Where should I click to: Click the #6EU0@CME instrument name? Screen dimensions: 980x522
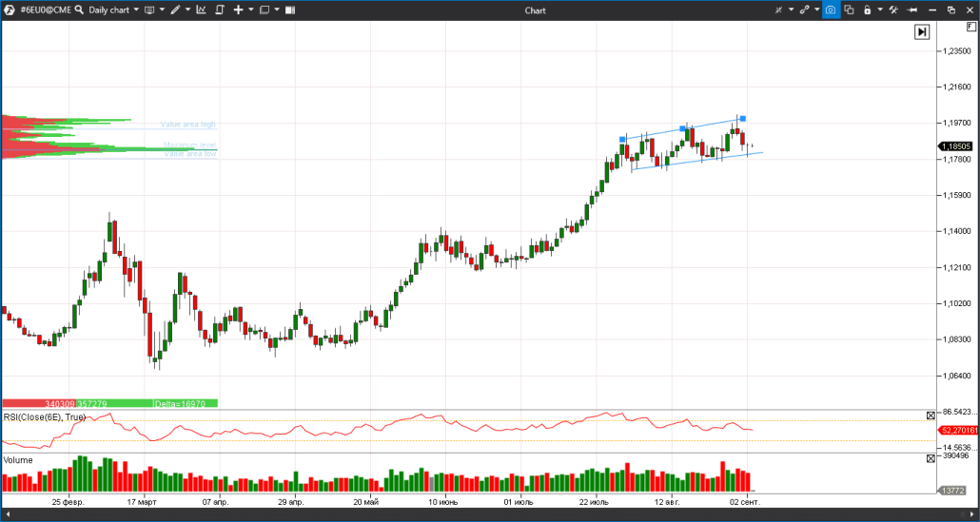[45, 10]
